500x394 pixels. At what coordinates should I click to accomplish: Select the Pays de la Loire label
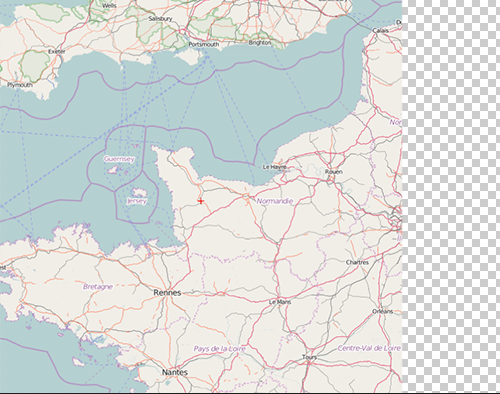(220, 349)
